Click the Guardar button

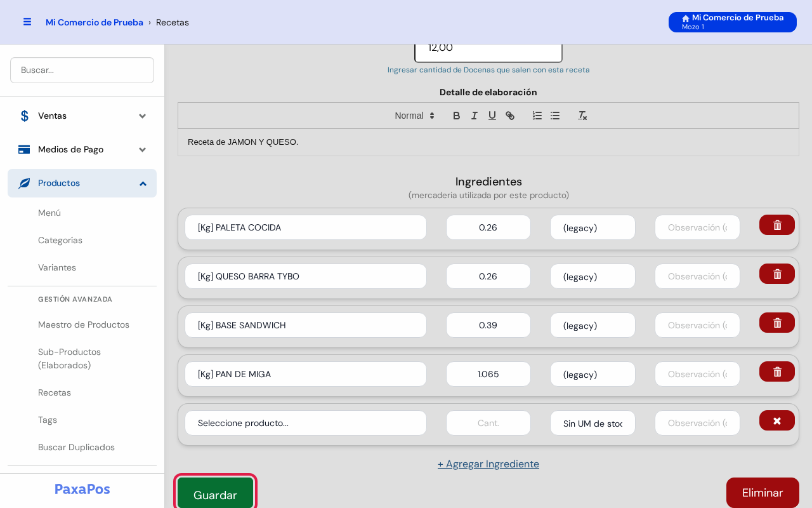[215, 494]
